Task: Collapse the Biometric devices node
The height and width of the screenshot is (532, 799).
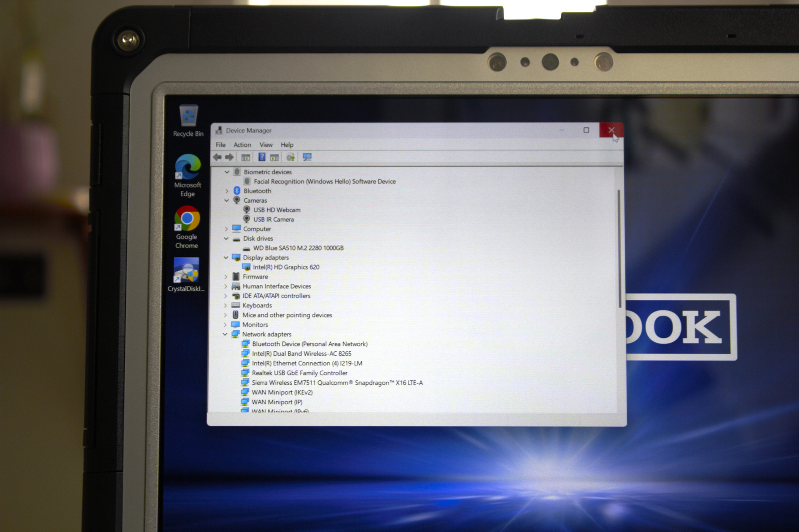Action: pos(227,172)
